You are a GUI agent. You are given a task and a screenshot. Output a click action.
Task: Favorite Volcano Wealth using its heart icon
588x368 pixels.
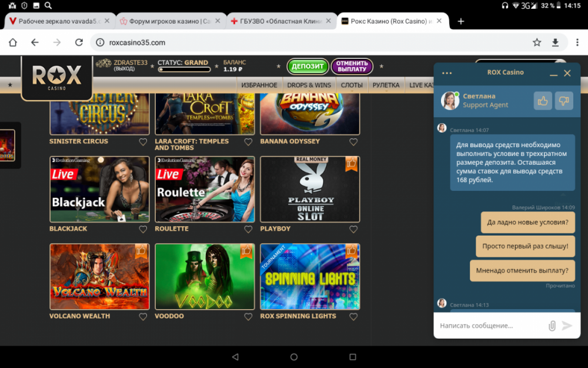coord(143,316)
